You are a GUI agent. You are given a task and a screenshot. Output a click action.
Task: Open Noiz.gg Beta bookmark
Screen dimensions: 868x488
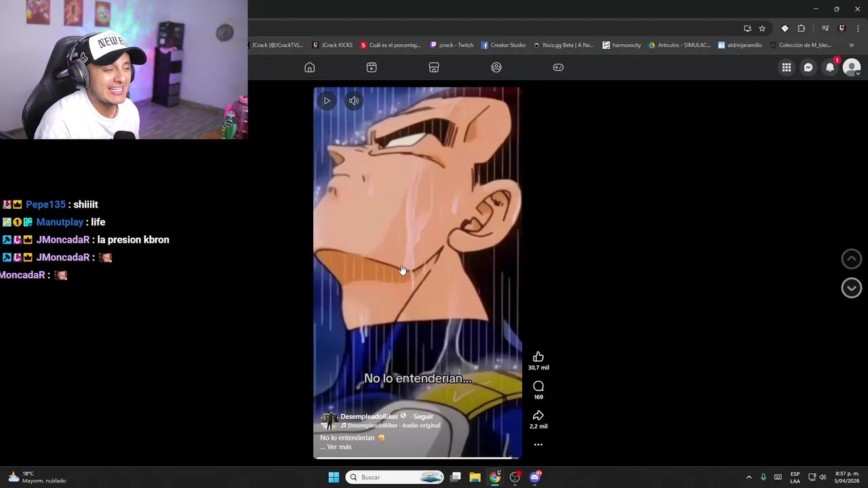[563, 45]
